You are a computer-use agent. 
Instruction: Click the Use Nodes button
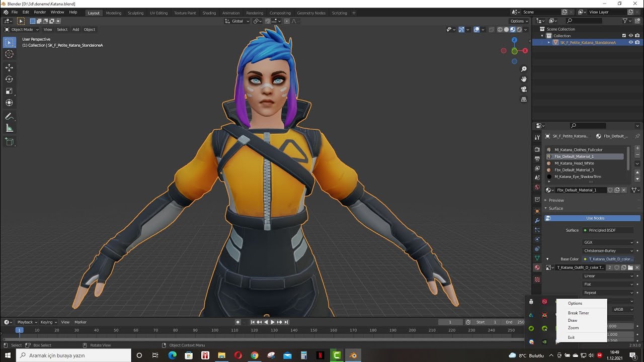point(593,218)
